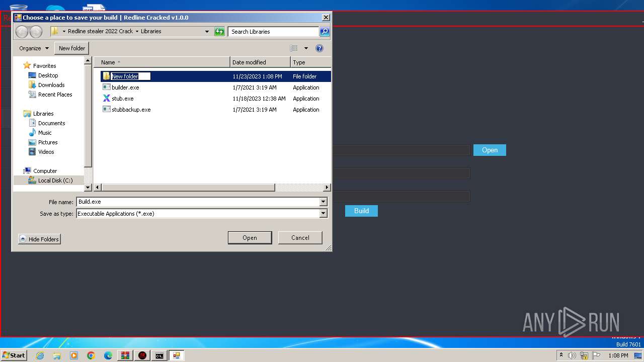Viewport: 644px width, 362px height.
Task: Create a folder with the New folder button
Action: pos(72,48)
